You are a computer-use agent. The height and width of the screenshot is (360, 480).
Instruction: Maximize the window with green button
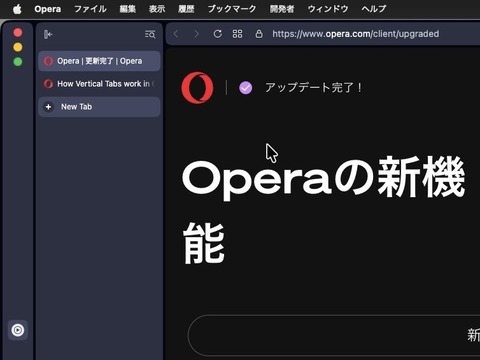[x=18, y=62]
